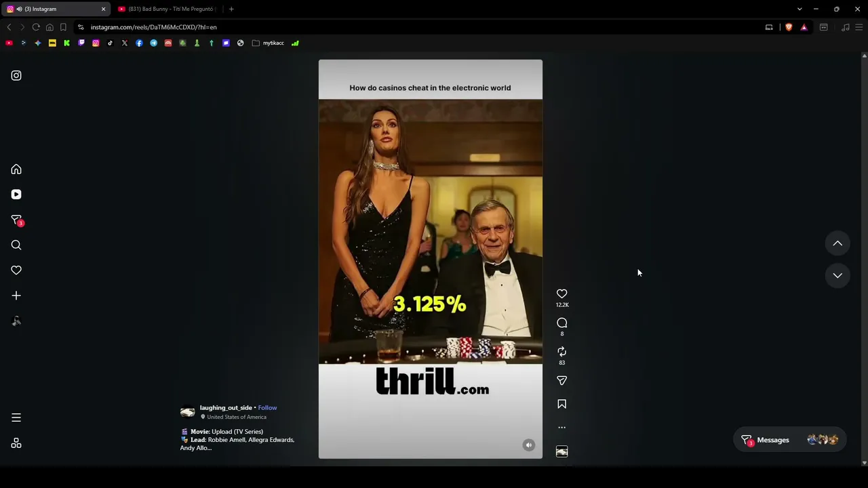This screenshot has width=868, height=488.
Task: Open the Notifications heart in sidebar
Action: pos(16,270)
